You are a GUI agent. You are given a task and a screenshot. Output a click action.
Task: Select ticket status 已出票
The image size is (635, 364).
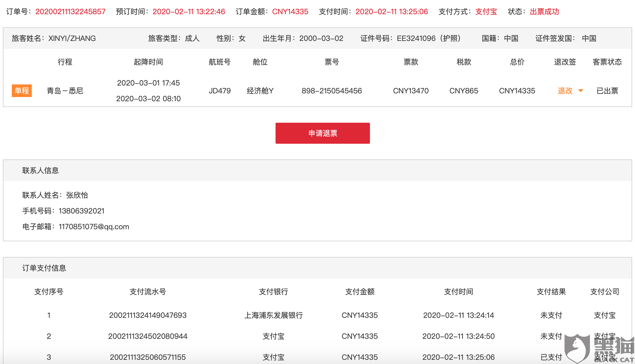point(607,91)
